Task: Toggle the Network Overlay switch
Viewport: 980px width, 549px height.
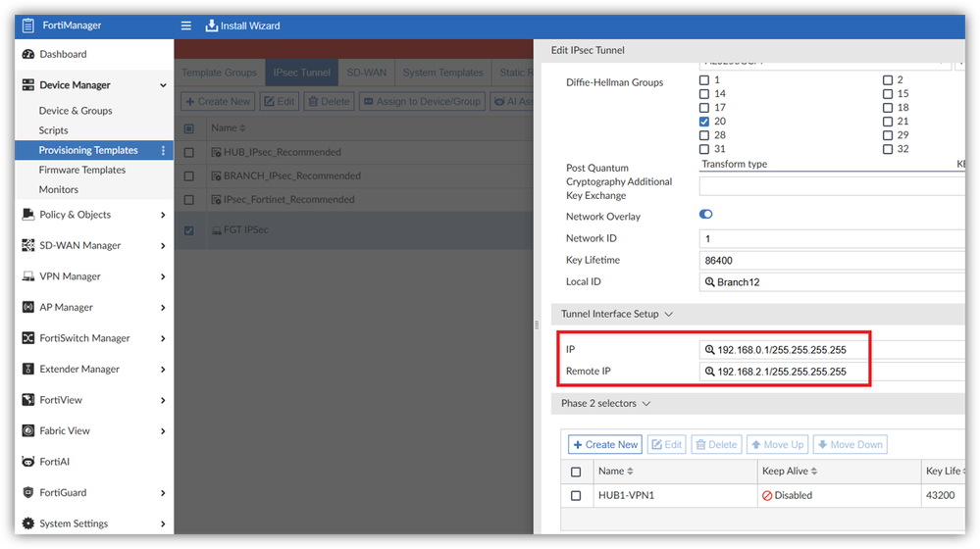Action: point(705,215)
